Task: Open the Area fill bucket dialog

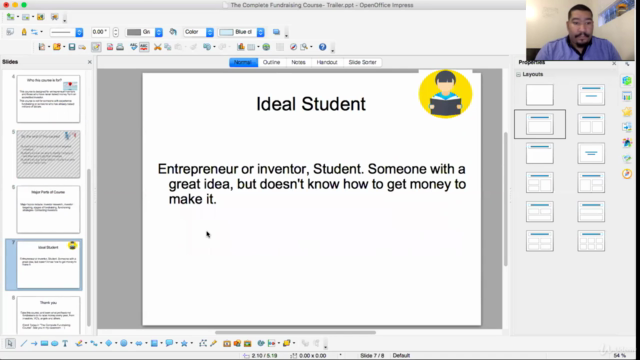Action: click(173, 32)
